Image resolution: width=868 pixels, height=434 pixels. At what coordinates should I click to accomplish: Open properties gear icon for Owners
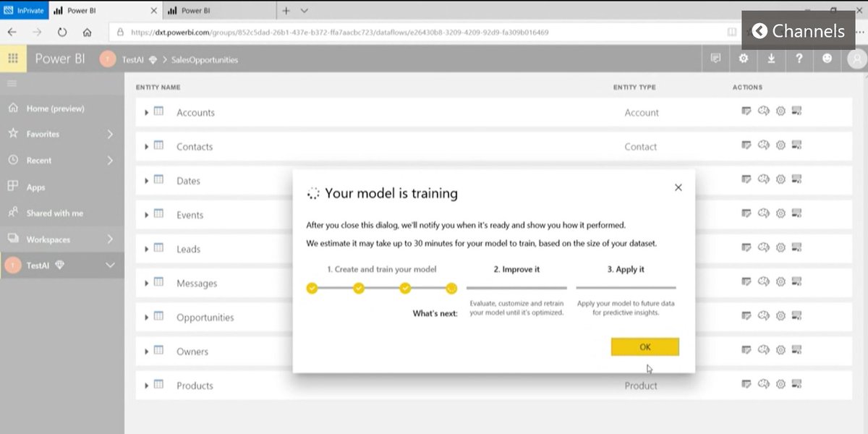(780, 350)
